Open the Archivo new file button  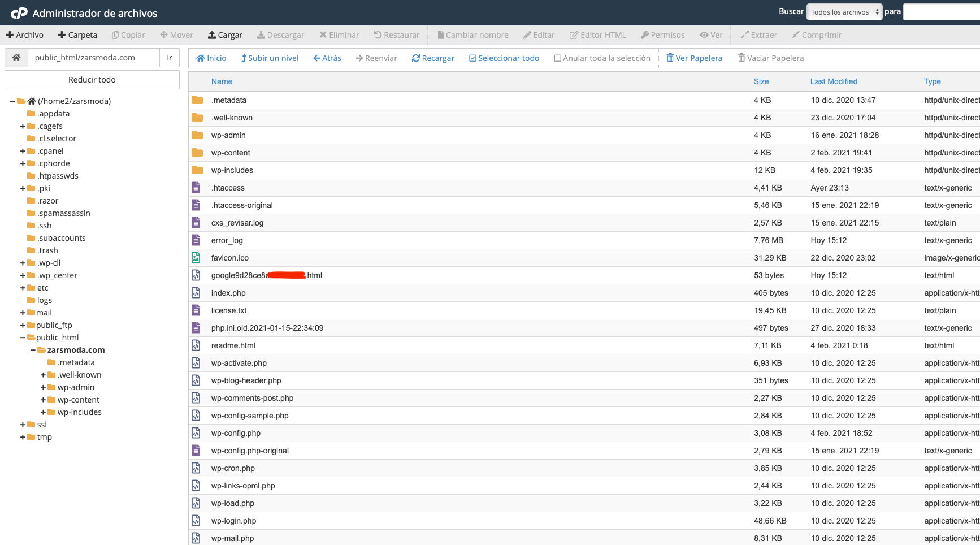(x=25, y=35)
